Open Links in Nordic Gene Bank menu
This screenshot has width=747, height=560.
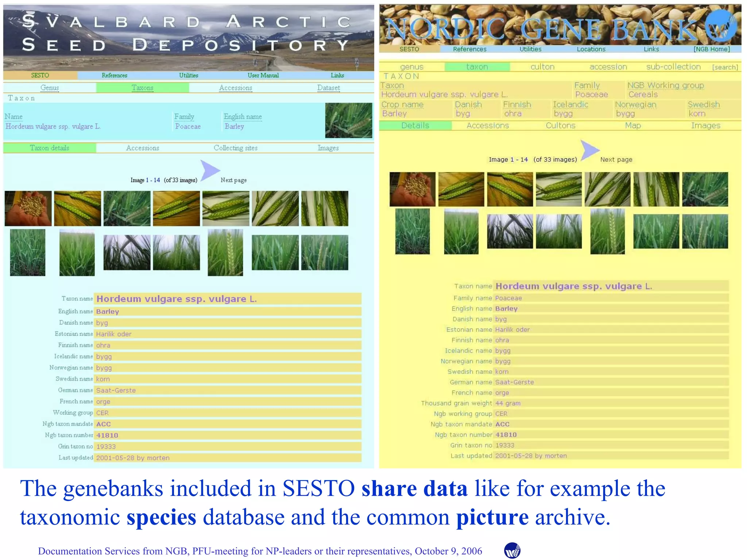point(651,49)
